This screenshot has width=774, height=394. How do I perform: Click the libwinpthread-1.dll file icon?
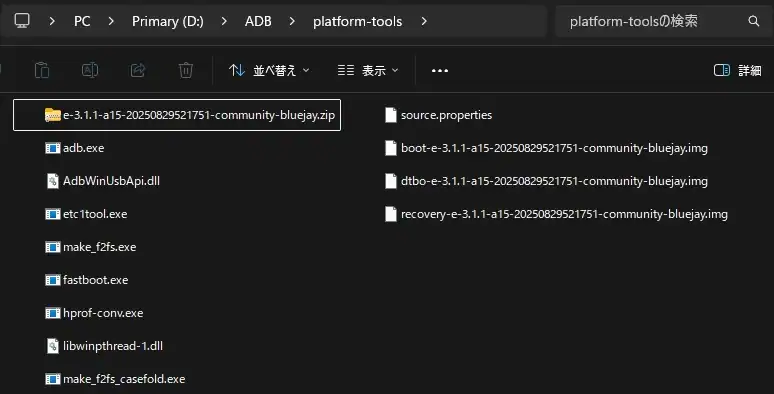(x=53, y=346)
